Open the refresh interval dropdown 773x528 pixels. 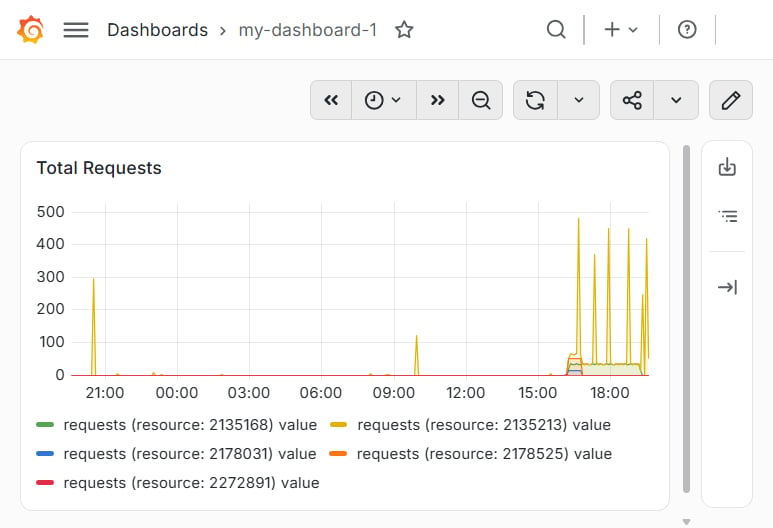(579, 100)
